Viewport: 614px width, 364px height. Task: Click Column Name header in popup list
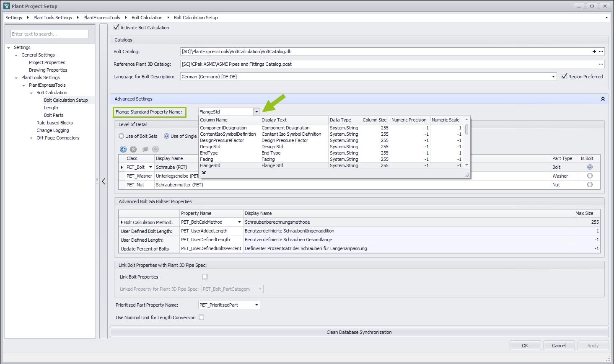(x=229, y=120)
